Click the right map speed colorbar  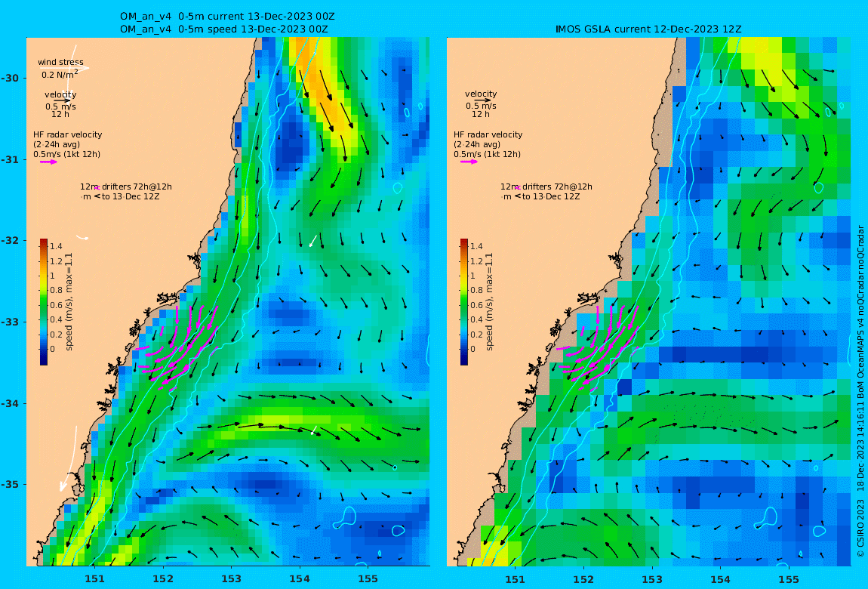464,302
